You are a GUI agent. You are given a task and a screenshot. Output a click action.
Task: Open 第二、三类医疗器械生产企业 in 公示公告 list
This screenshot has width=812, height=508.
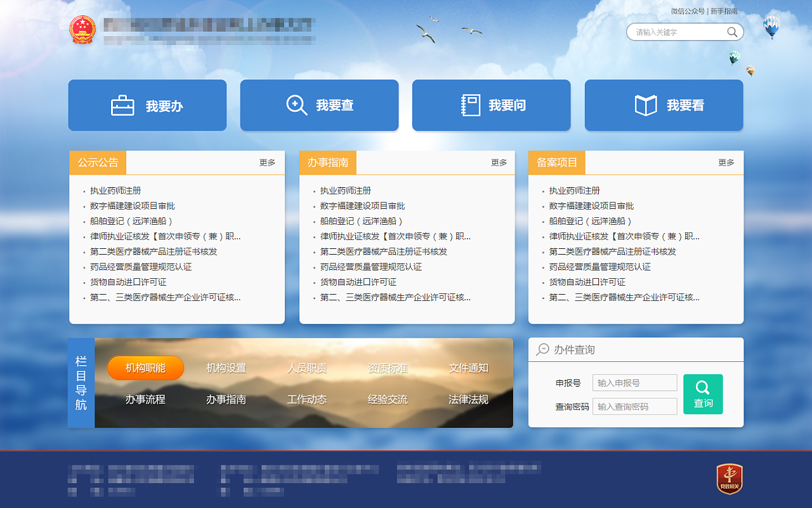point(166,297)
